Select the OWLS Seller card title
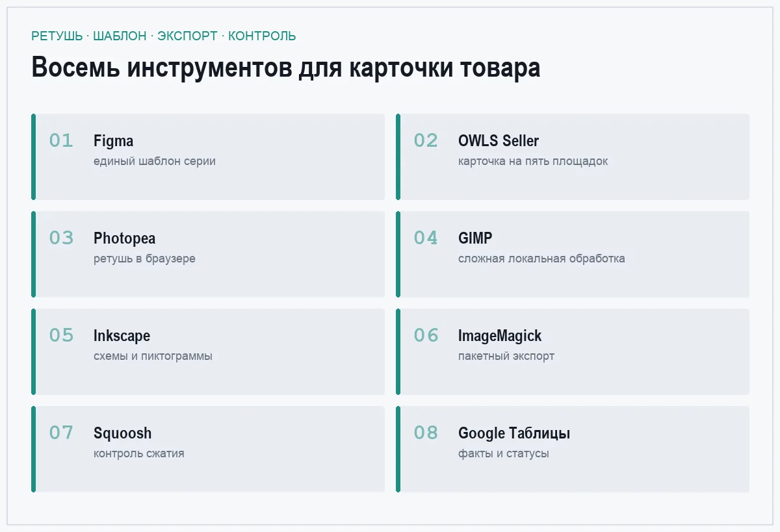This screenshot has height=532, width=780. [499, 141]
